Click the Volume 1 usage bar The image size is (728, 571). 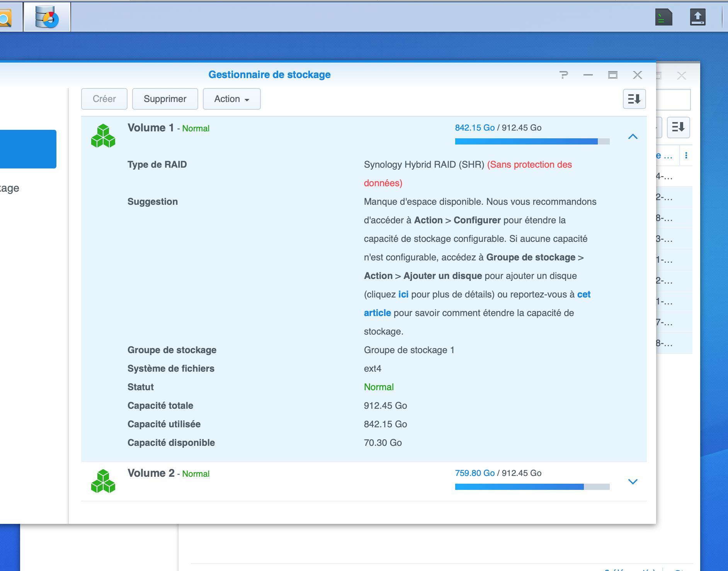[532, 141]
